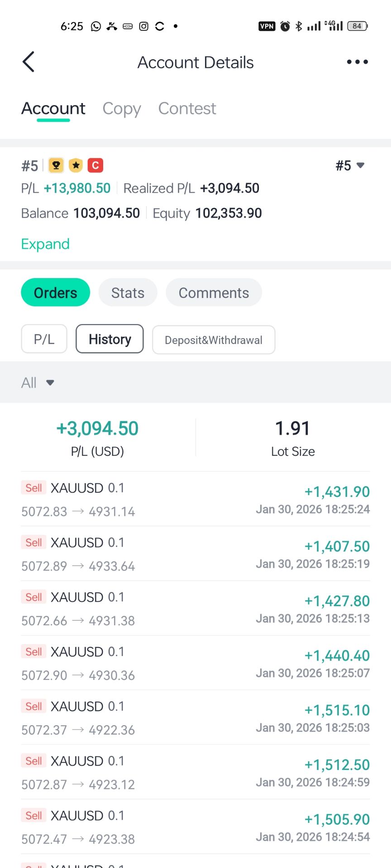Select the History filter option

point(110,339)
